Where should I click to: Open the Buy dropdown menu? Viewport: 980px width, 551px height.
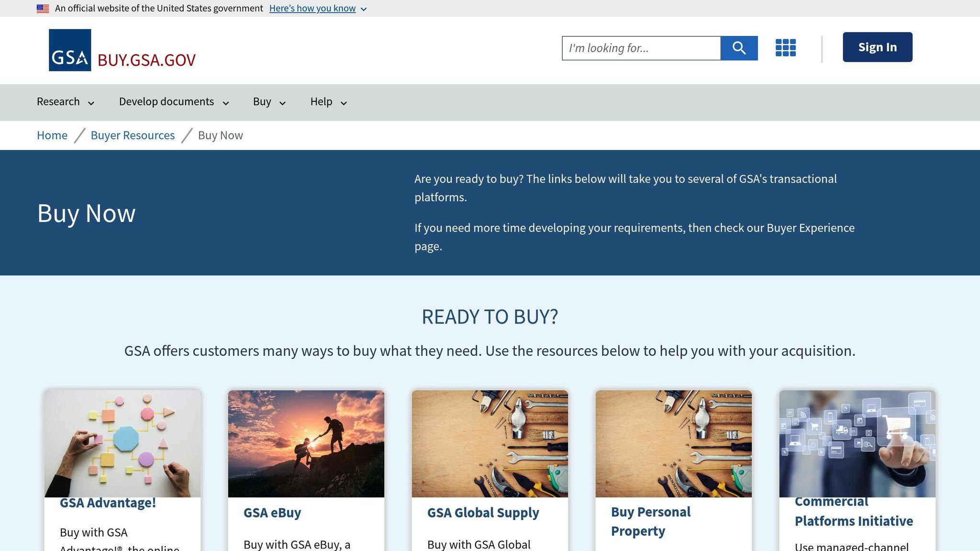click(269, 102)
